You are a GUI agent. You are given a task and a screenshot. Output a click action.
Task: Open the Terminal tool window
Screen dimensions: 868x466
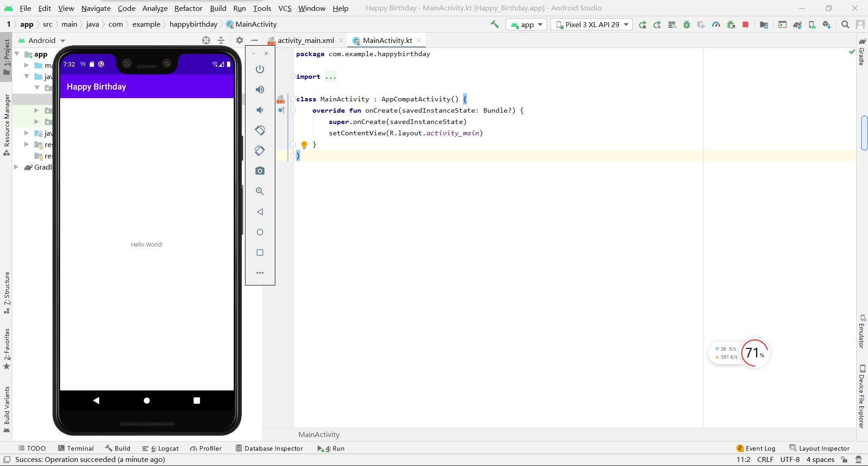pos(75,448)
